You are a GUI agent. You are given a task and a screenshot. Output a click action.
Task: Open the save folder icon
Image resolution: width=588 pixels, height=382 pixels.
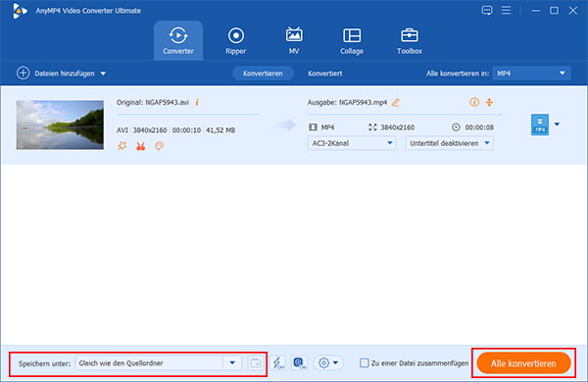pyautogui.click(x=256, y=362)
